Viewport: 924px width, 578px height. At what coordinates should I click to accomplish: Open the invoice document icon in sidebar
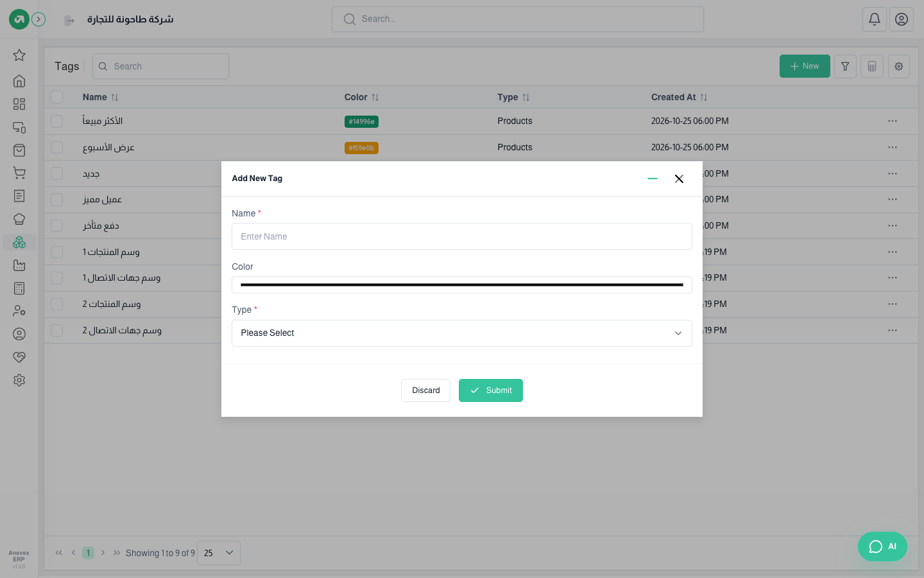(19, 196)
